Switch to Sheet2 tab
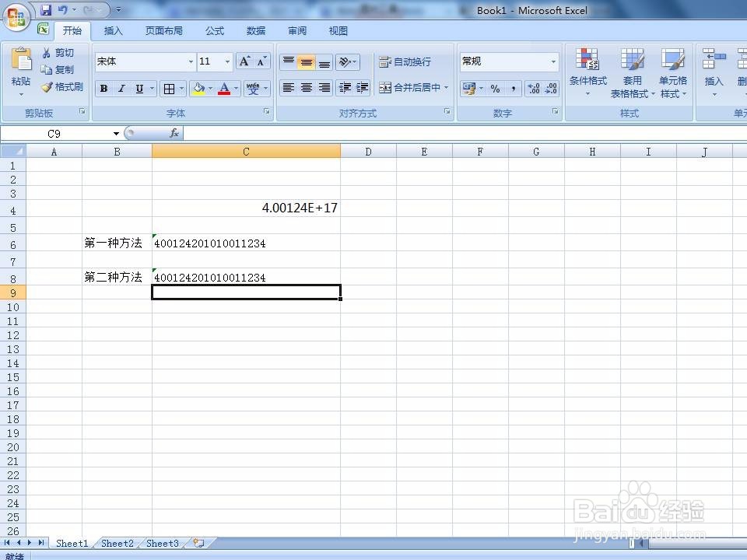Image resolution: width=747 pixels, height=560 pixels. tap(117, 544)
